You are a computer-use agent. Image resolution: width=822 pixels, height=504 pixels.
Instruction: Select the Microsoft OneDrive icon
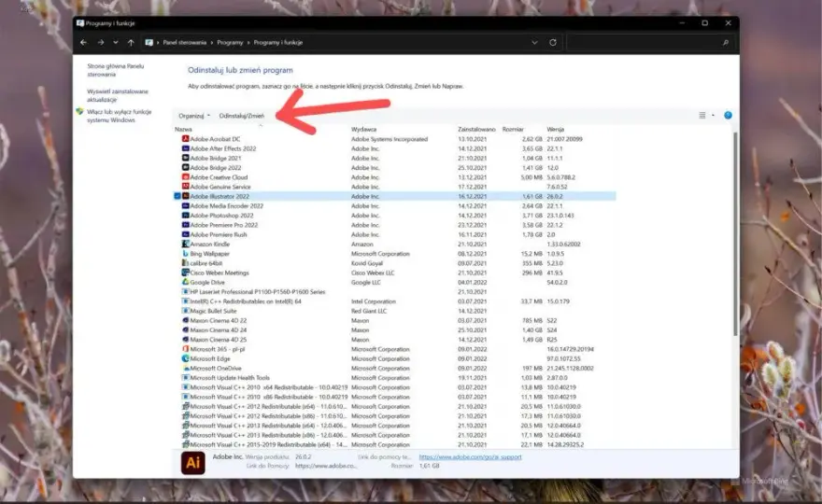(x=185, y=369)
